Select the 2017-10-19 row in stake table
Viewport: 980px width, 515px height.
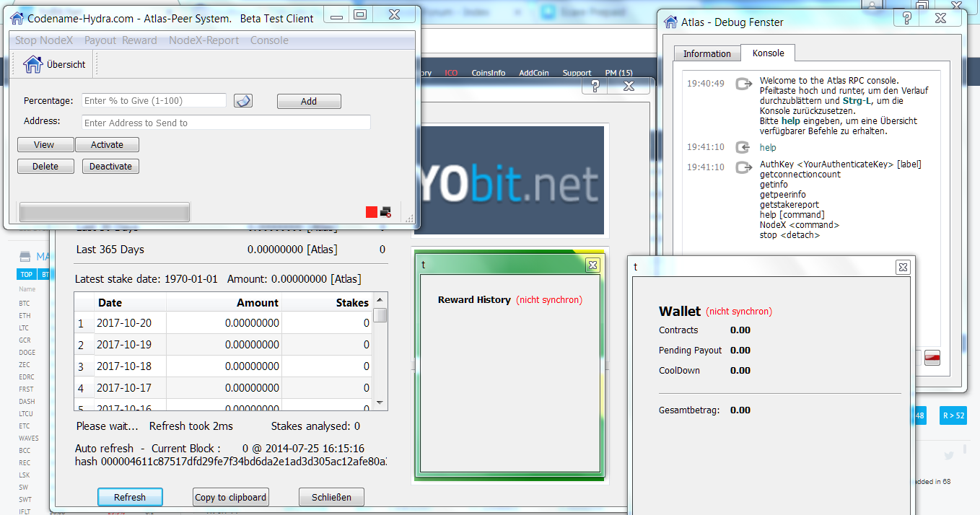click(x=224, y=345)
